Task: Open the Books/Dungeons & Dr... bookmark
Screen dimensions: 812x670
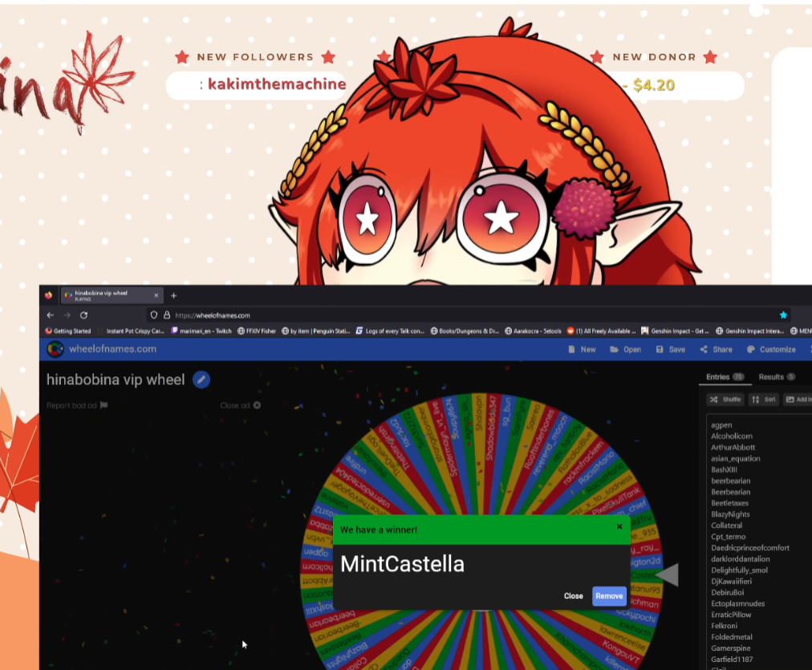Action: coord(465,331)
